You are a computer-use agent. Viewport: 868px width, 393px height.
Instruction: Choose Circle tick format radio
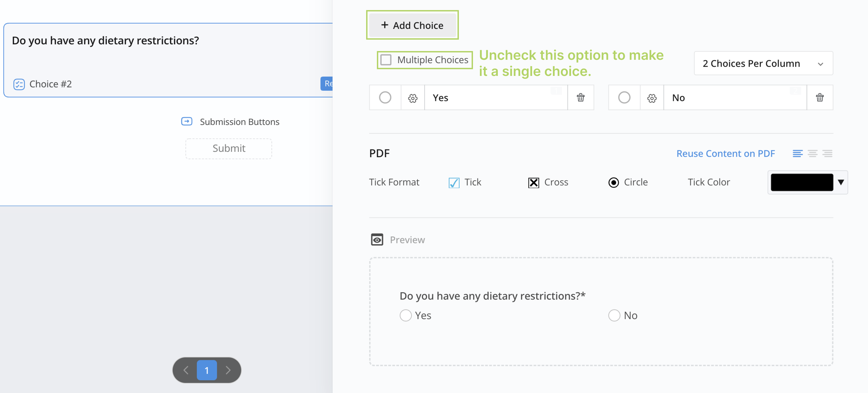click(613, 183)
